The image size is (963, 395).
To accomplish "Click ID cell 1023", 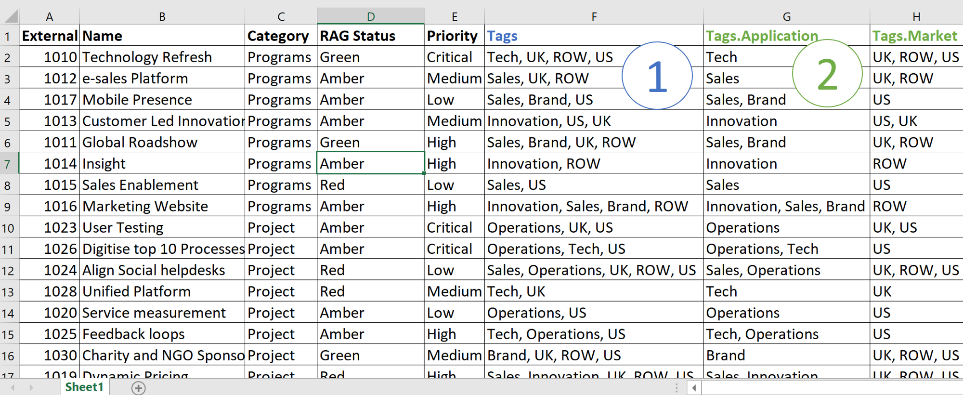I will (x=49, y=227).
